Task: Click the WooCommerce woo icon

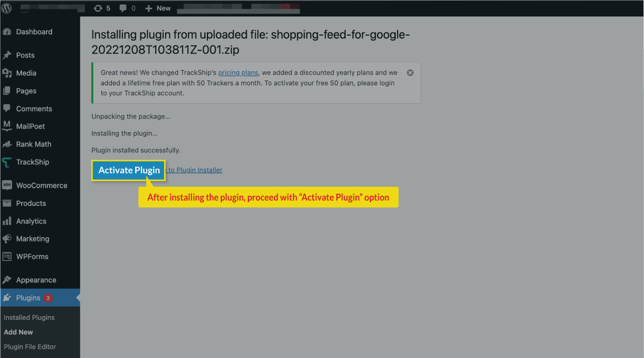Action: (x=7, y=186)
